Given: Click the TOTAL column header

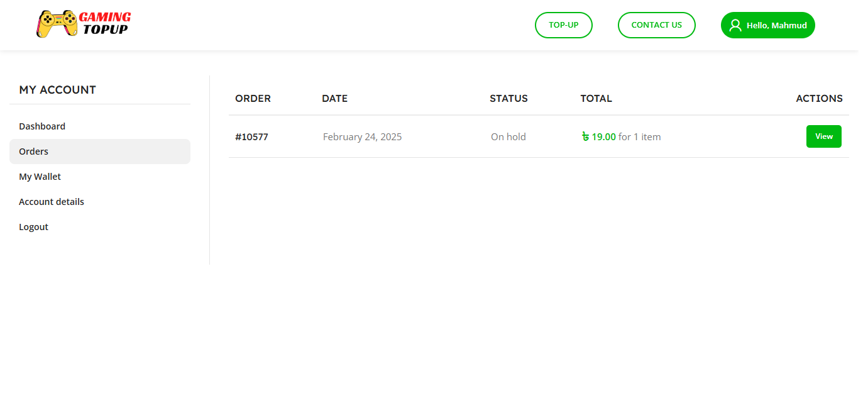Looking at the screenshot, I should [x=596, y=98].
